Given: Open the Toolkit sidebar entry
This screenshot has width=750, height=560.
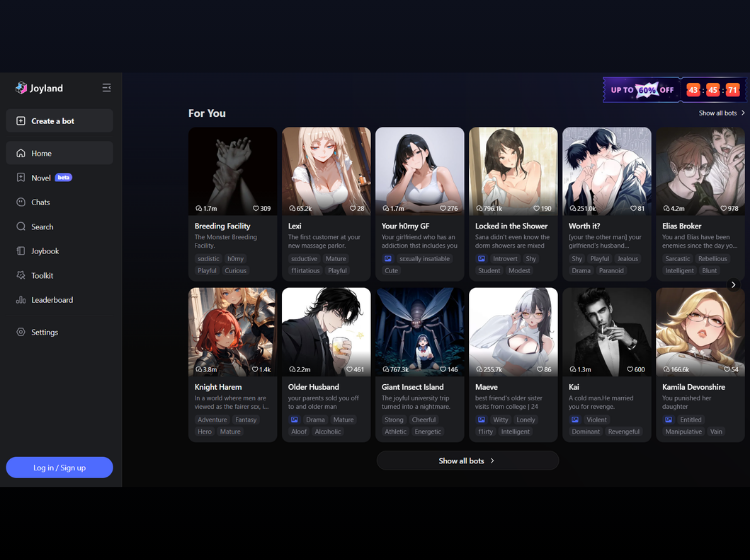Looking at the screenshot, I should click(x=59, y=275).
